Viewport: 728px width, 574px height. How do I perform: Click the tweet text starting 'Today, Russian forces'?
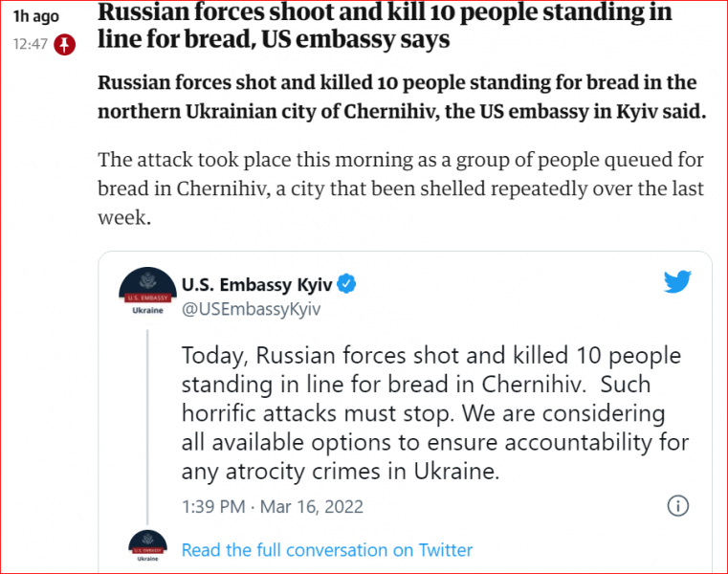(x=435, y=413)
